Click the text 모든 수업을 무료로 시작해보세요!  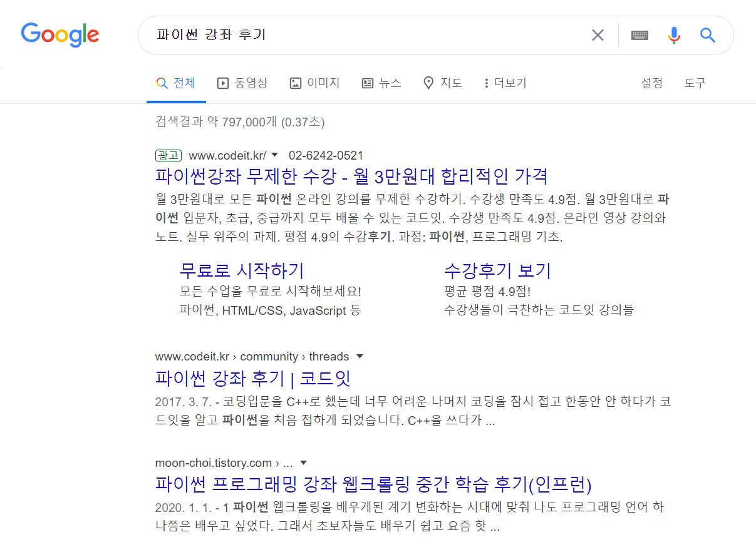[x=271, y=292]
